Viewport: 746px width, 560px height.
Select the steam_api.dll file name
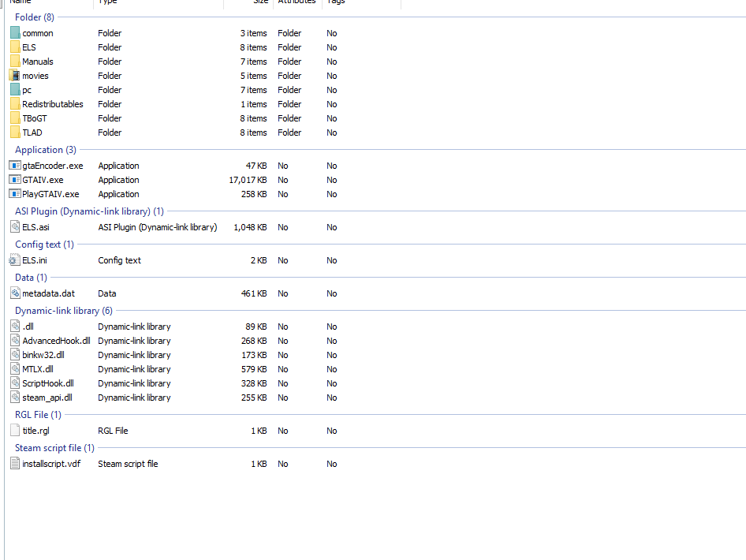(47, 398)
